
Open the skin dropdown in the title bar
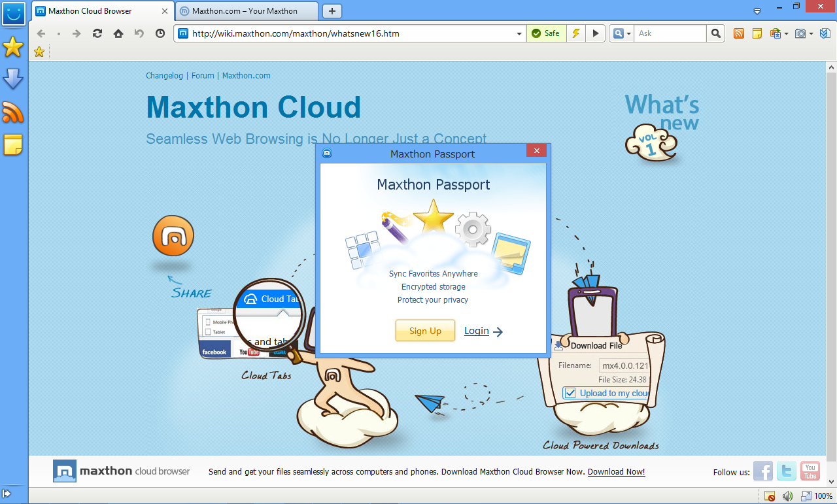point(757,11)
